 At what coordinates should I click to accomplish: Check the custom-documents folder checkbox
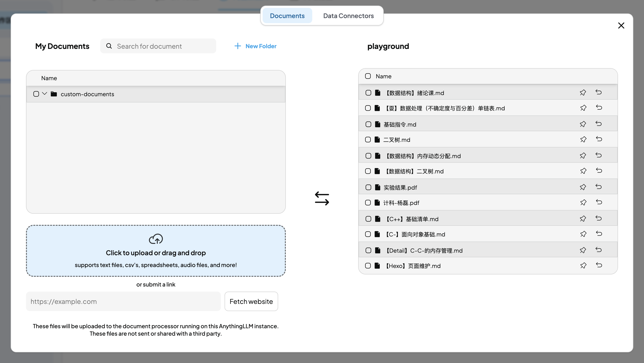pyautogui.click(x=36, y=94)
